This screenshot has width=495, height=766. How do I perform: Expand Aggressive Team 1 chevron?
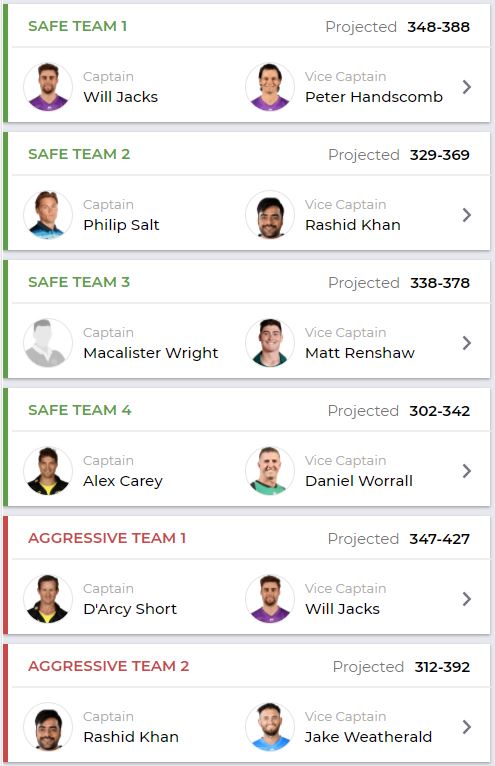(x=467, y=599)
